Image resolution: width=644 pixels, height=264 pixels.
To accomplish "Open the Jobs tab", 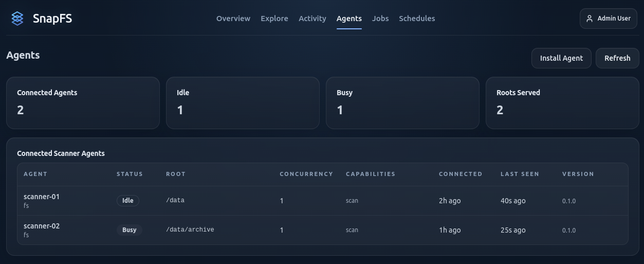I will pyautogui.click(x=380, y=19).
